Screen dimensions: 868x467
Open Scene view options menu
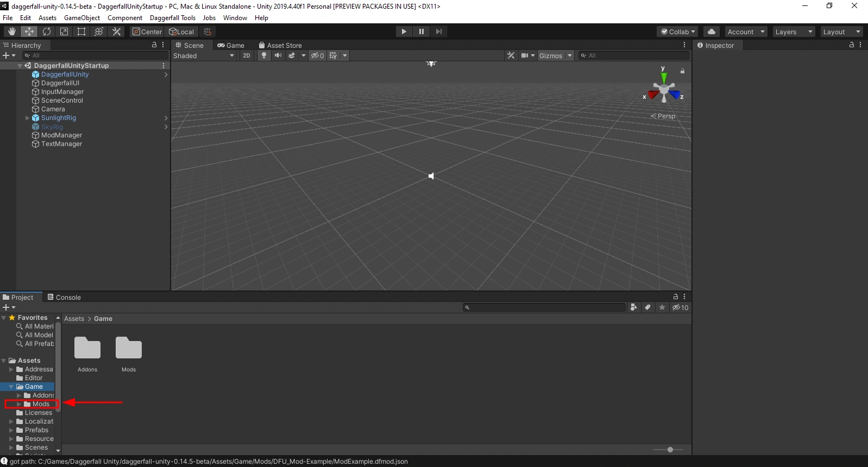[x=684, y=45]
